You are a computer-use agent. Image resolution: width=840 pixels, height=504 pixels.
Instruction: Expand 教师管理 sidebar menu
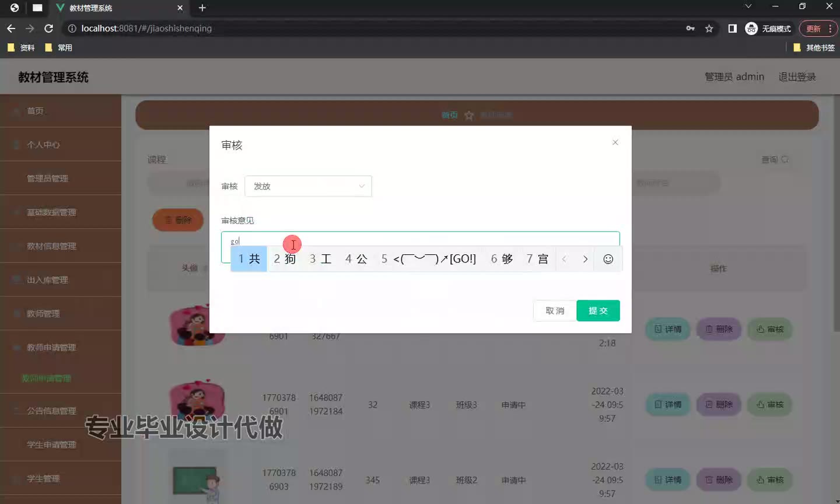[x=61, y=314]
